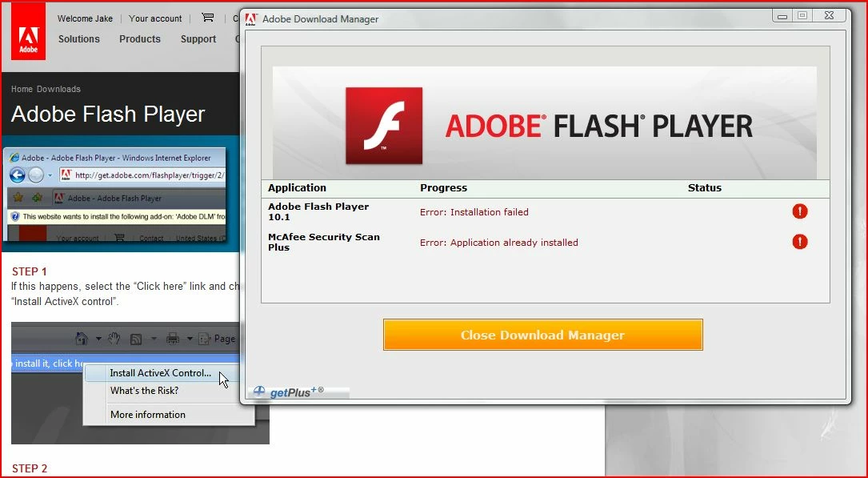Close the Adobe Download Manager window
The image size is (868, 478).
(829, 16)
